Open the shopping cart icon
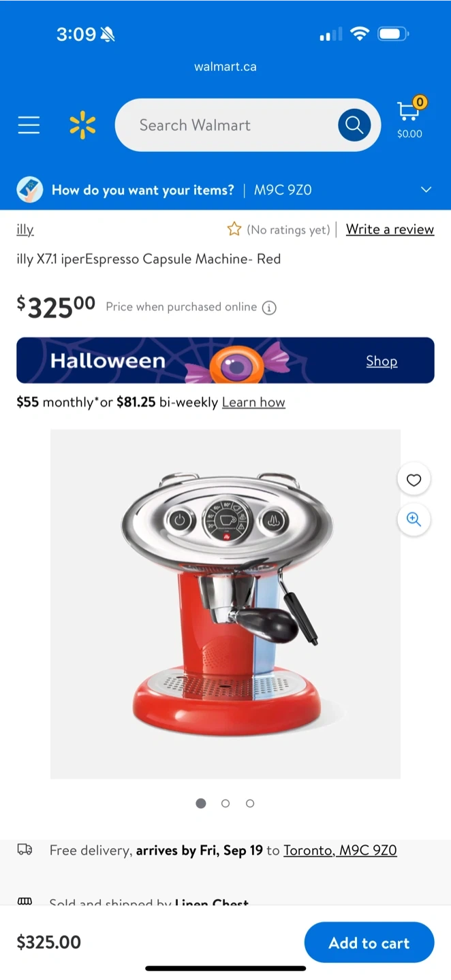 (409, 117)
